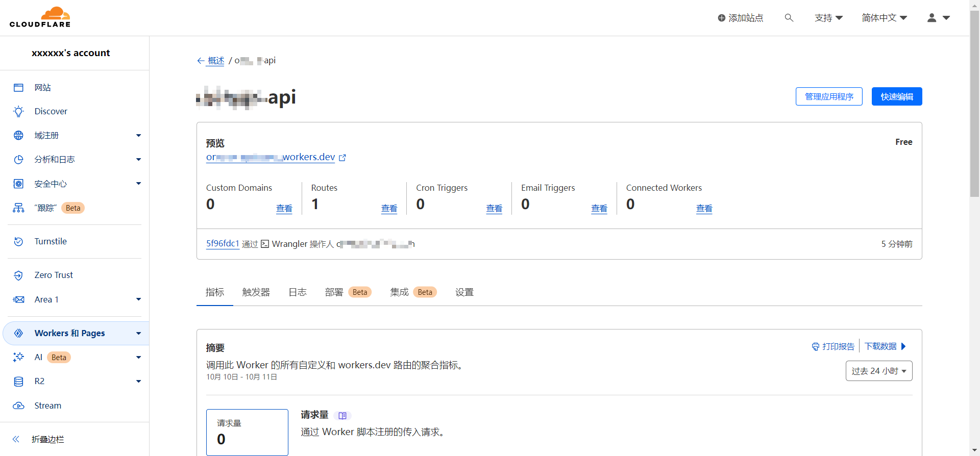The height and width of the screenshot is (456, 980).
Task: Click the Cloudflare logo
Action: [40, 17]
